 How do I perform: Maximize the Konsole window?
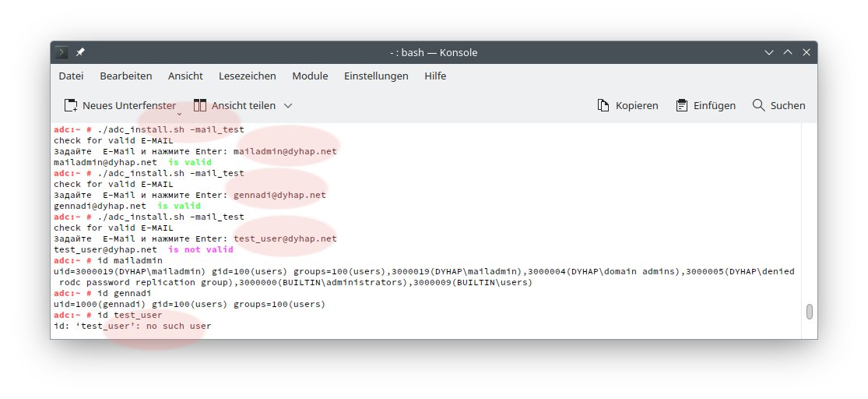(x=787, y=52)
